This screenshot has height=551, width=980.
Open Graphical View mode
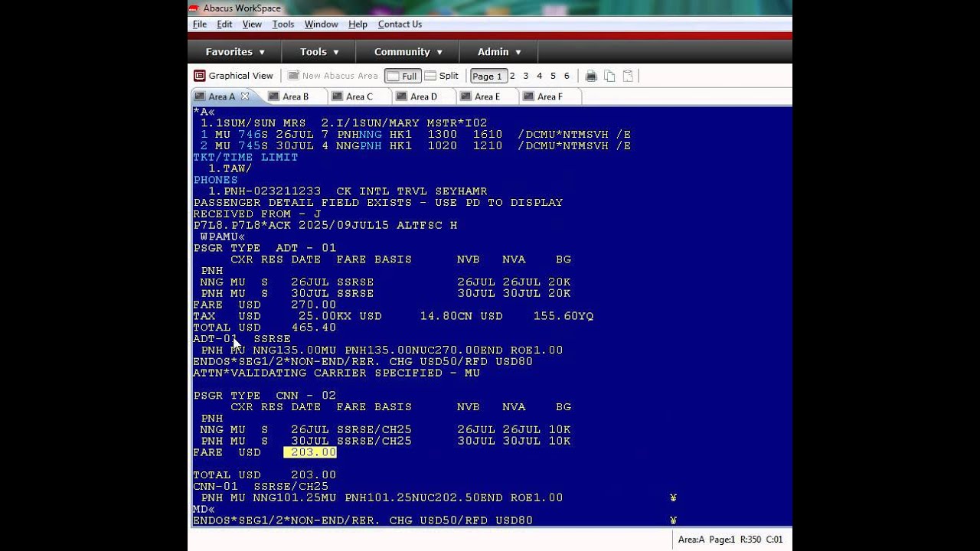(x=234, y=76)
